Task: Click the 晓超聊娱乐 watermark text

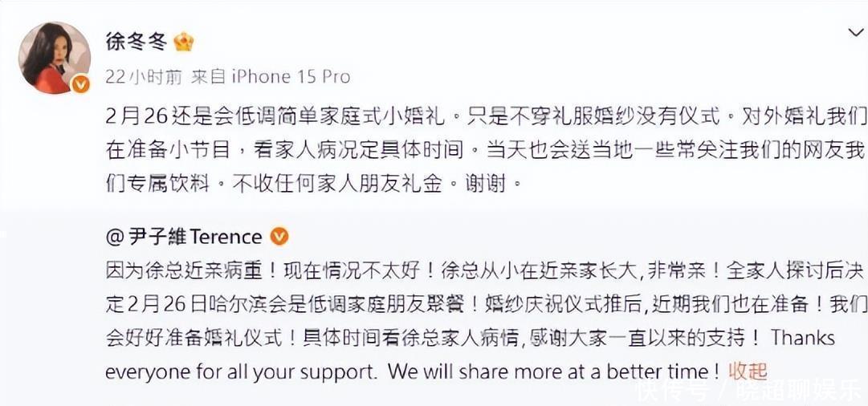Action: 795,392
